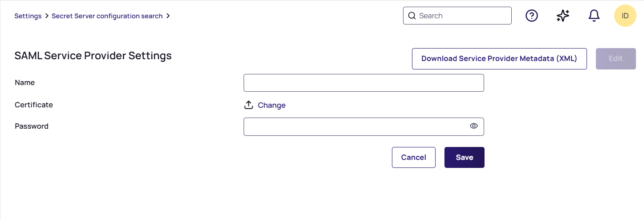Click the sparkle AI assistant icon

tap(563, 16)
